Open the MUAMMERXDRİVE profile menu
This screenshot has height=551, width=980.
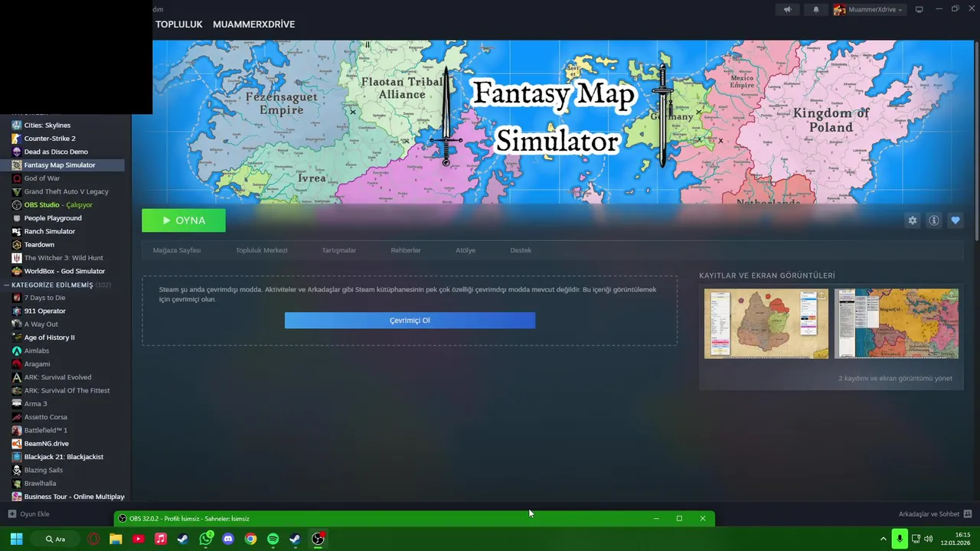coord(253,24)
